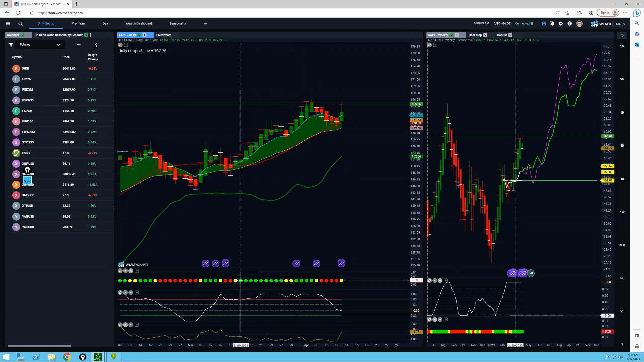Viewport: 644px width, 362px height.
Task: Open the user profile avatar
Action: (x=579, y=24)
